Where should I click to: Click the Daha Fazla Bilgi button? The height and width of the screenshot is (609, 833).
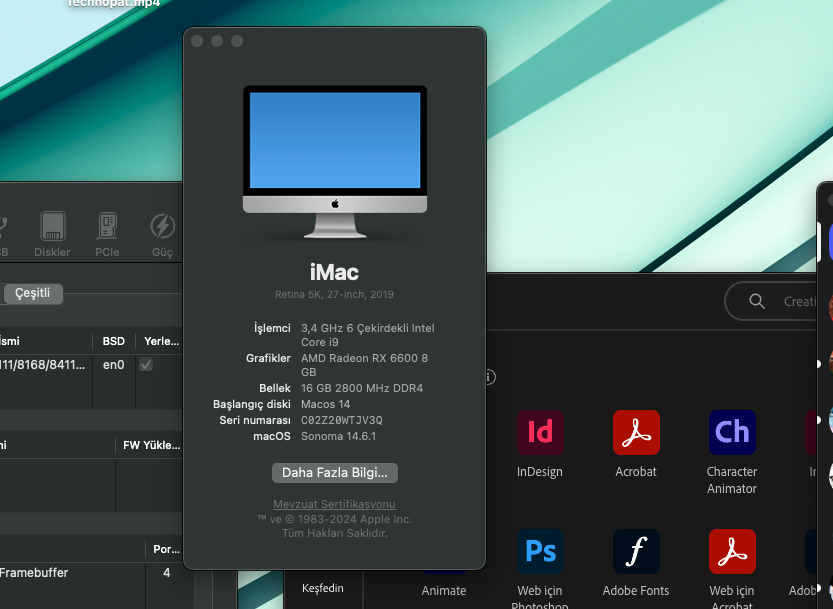[x=335, y=472]
